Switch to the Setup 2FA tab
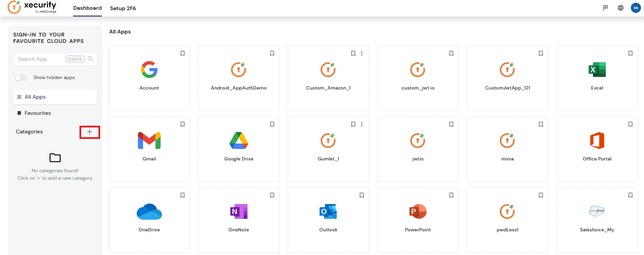This screenshot has width=644, height=255. click(x=123, y=8)
